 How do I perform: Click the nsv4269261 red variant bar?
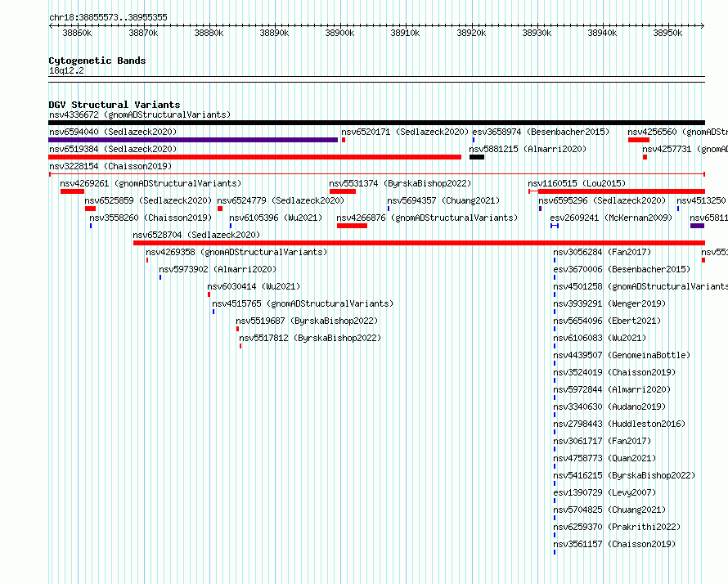(x=73, y=191)
